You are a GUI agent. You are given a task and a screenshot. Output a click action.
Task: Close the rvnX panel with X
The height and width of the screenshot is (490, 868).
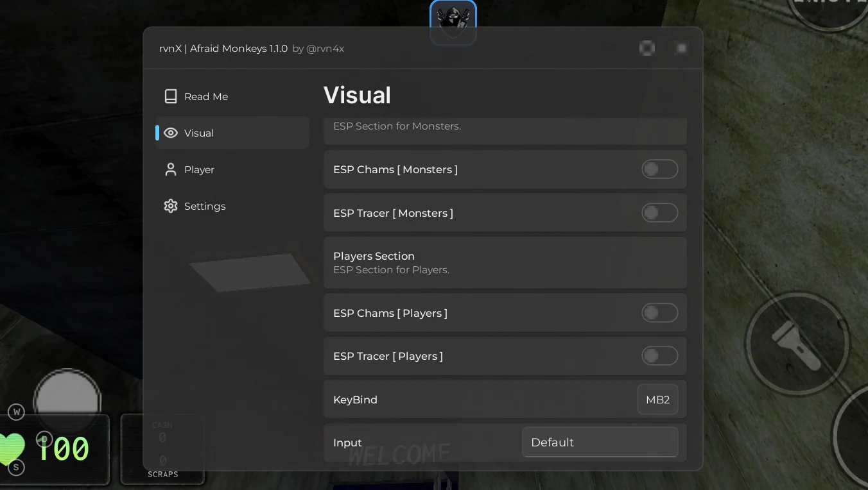click(x=682, y=48)
